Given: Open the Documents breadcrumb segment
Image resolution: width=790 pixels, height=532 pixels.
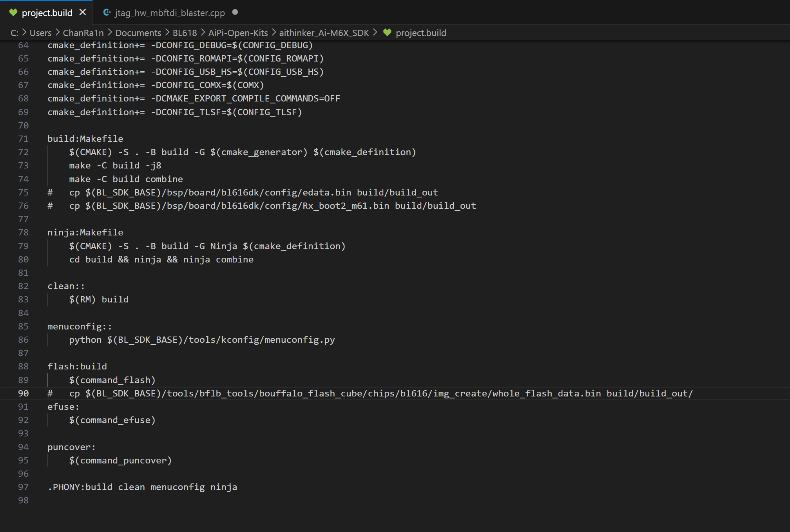Looking at the screenshot, I should click(x=138, y=33).
